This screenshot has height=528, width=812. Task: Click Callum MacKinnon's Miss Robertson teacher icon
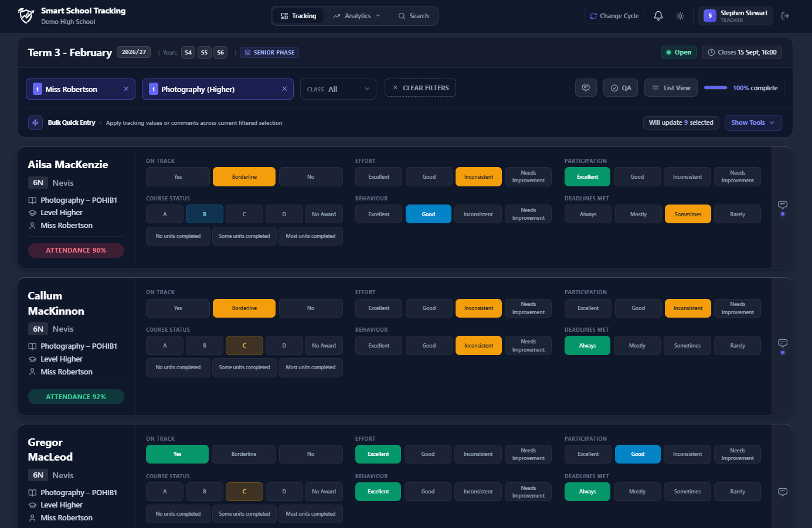tap(32, 372)
